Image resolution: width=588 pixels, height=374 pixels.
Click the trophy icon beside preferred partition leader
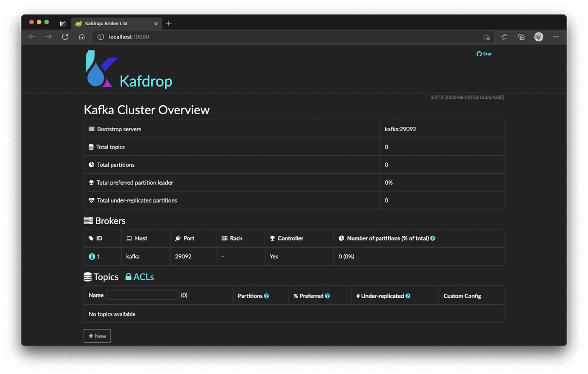(x=91, y=183)
